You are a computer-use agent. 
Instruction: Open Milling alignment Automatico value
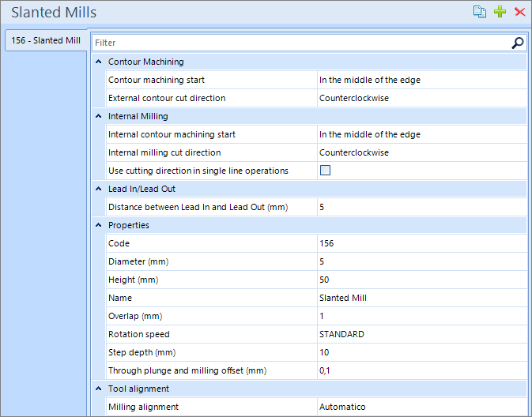(422, 407)
